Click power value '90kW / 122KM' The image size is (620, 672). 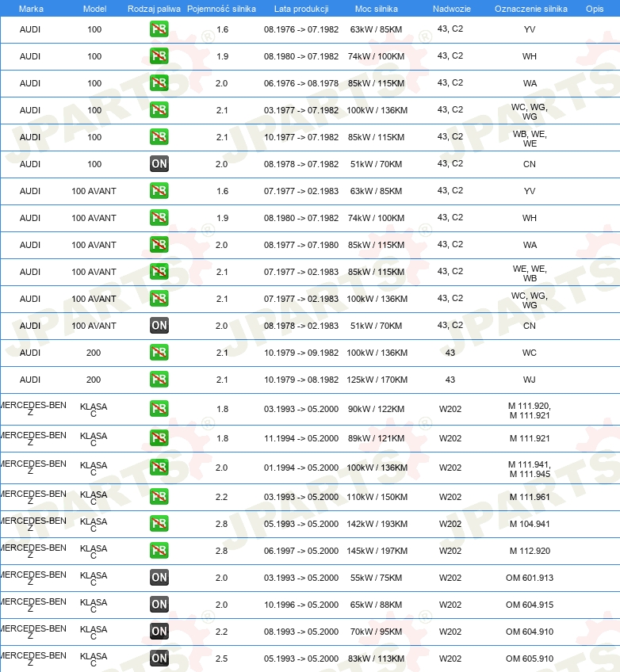376,409
